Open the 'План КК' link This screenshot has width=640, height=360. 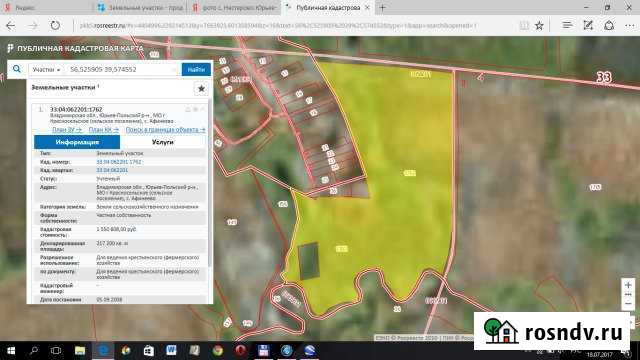click(x=104, y=130)
